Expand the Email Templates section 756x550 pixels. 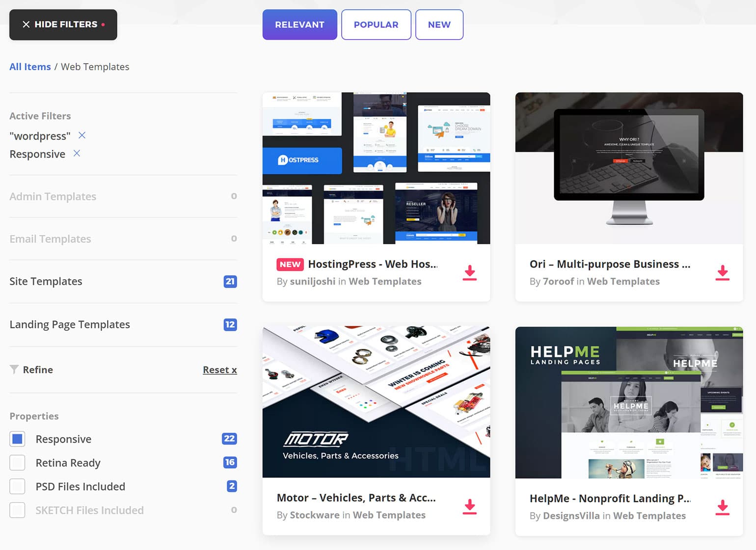[50, 239]
